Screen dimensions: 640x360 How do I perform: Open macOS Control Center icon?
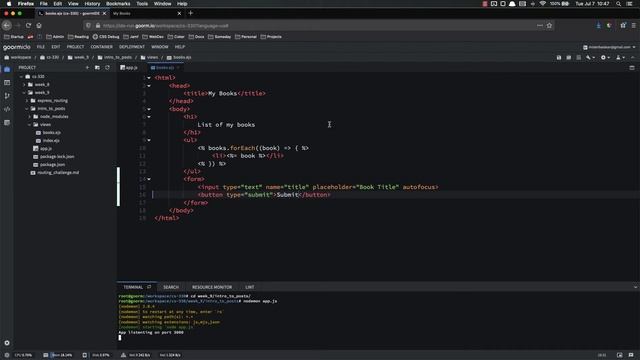click(630, 4)
